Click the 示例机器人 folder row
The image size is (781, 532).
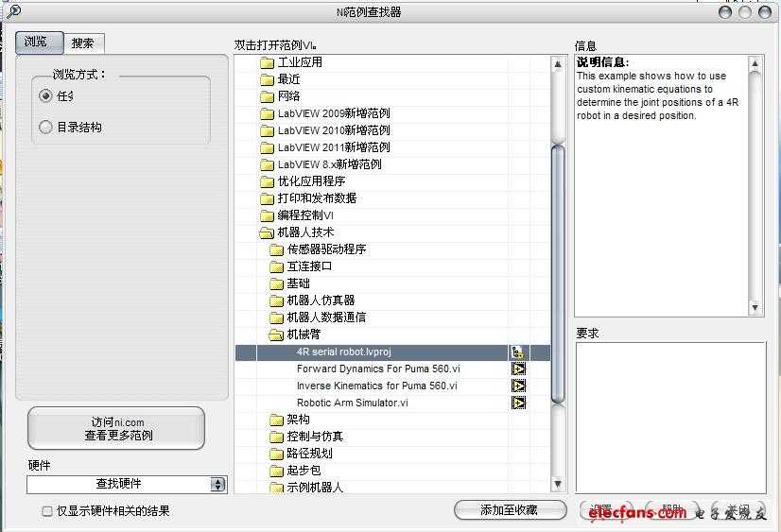pyautogui.click(x=393, y=488)
